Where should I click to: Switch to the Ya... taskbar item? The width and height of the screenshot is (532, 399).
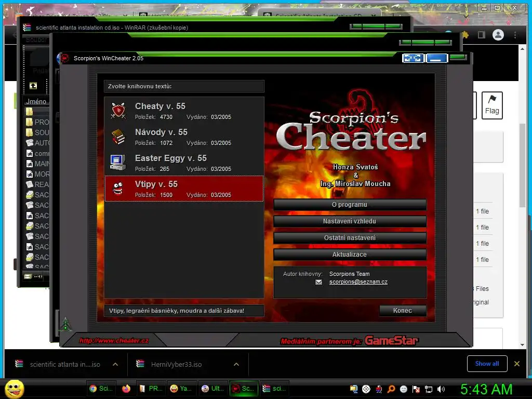(181, 389)
